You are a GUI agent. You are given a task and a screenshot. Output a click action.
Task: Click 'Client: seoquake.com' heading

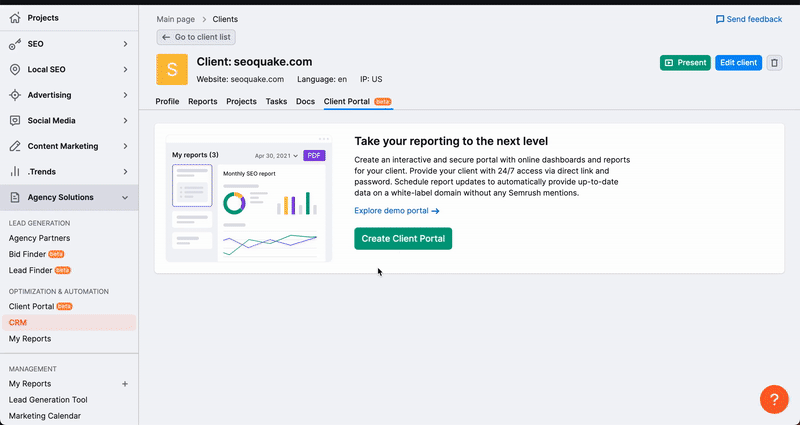click(x=254, y=62)
